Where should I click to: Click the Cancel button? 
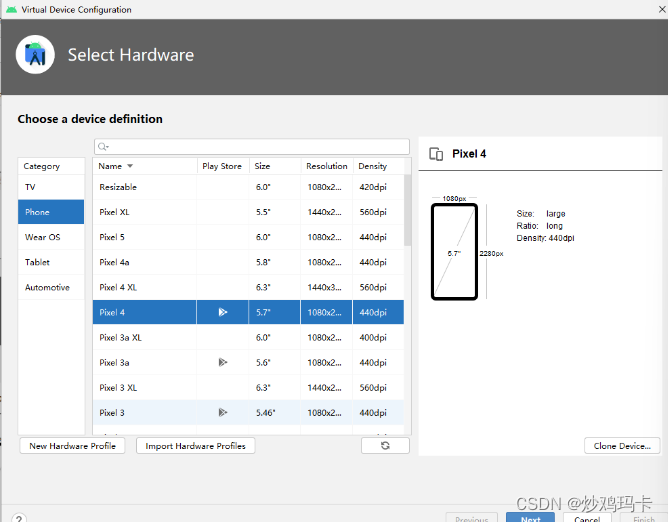(587, 517)
